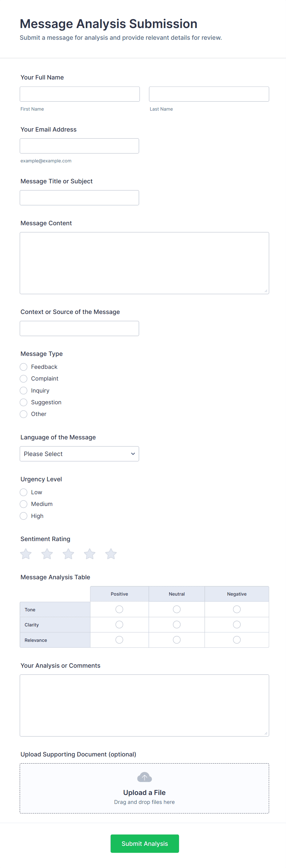Select the third sentiment rating star
The height and width of the screenshot is (868, 286).
click(x=68, y=554)
